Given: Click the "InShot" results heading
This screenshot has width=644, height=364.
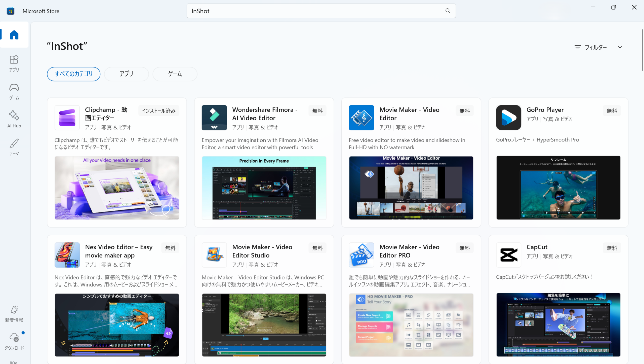Looking at the screenshot, I should pyautogui.click(x=67, y=46).
